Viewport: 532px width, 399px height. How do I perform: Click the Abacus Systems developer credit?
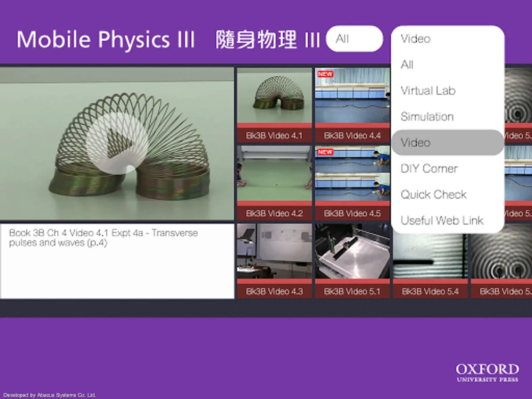tap(50, 395)
